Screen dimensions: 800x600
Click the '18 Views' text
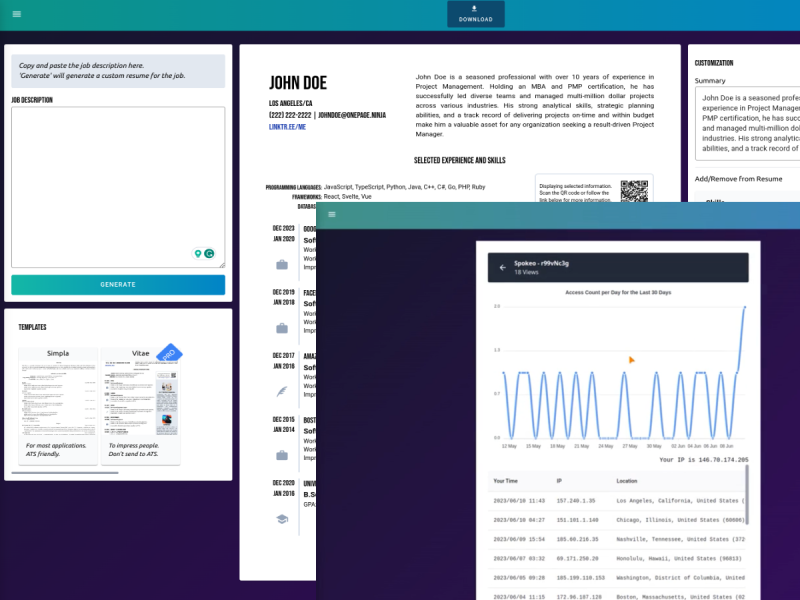tap(526, 272)
